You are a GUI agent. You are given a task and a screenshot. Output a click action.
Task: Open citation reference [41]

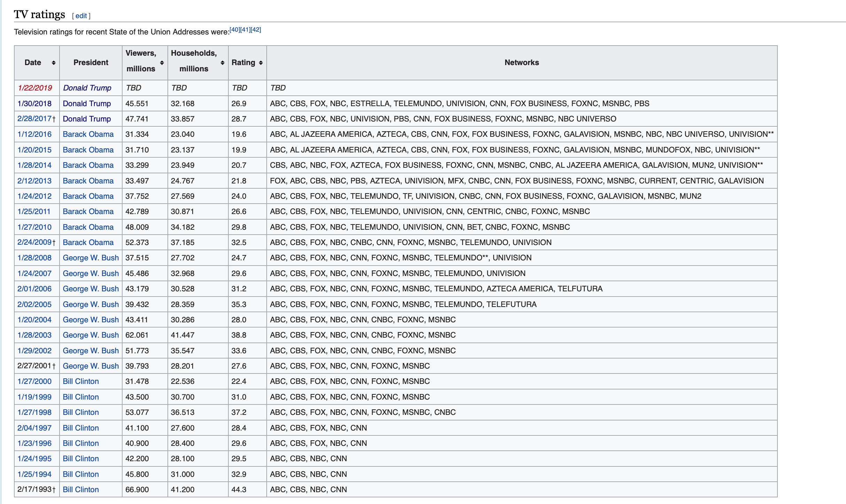tap(245, 30)
